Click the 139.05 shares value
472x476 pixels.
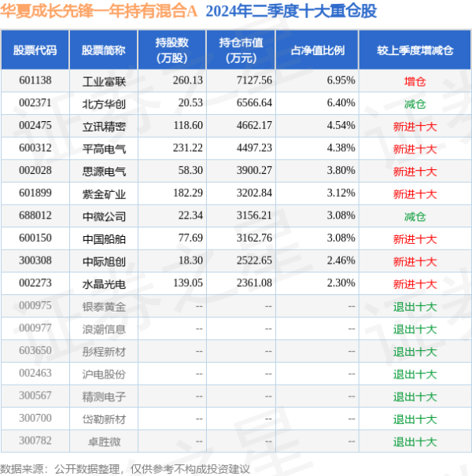(188, 282)
